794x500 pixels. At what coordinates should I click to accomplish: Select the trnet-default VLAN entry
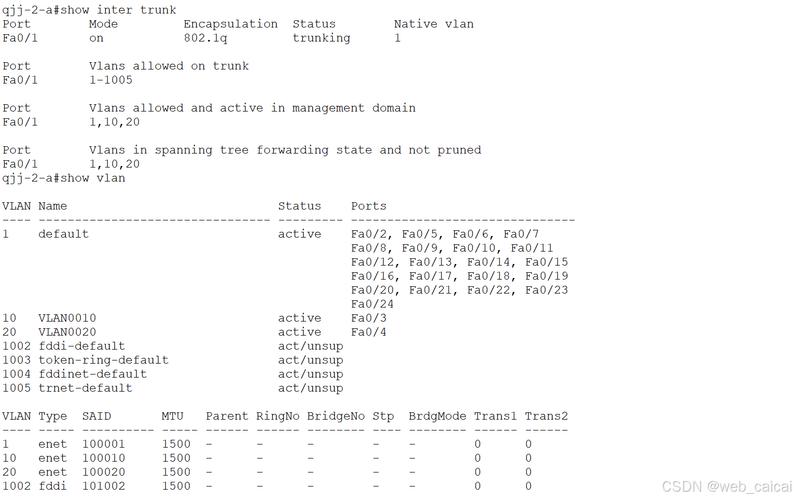click(x=85, y=389)
